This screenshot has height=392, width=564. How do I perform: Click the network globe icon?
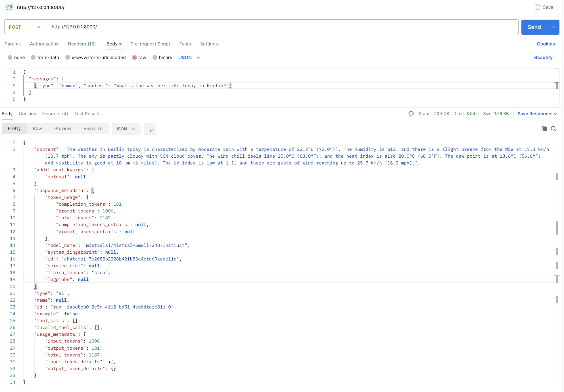point(411,114)
